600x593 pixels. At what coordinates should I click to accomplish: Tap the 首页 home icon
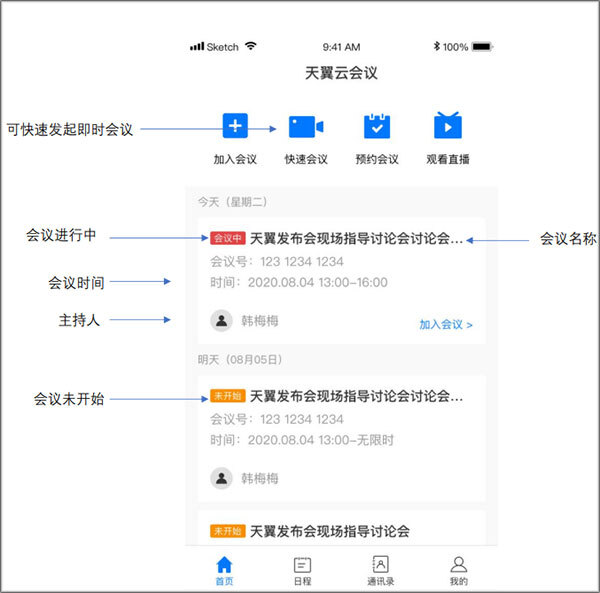(225, 565)
